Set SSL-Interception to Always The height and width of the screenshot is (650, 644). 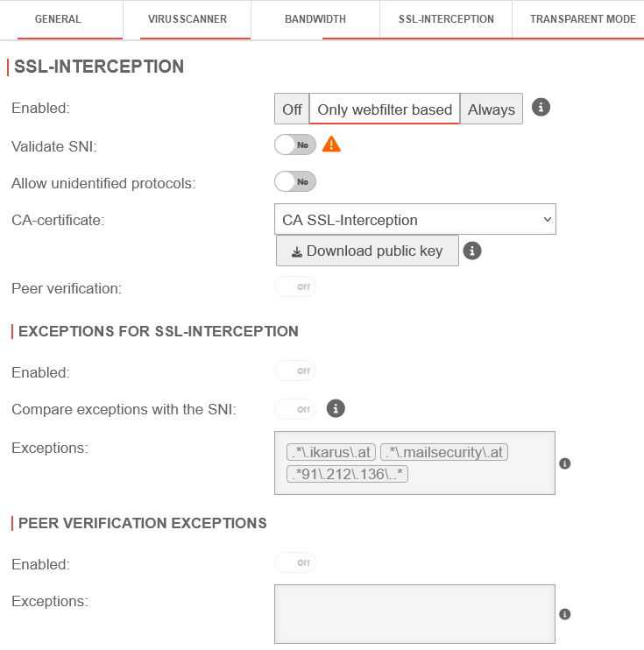pos(492,110)
